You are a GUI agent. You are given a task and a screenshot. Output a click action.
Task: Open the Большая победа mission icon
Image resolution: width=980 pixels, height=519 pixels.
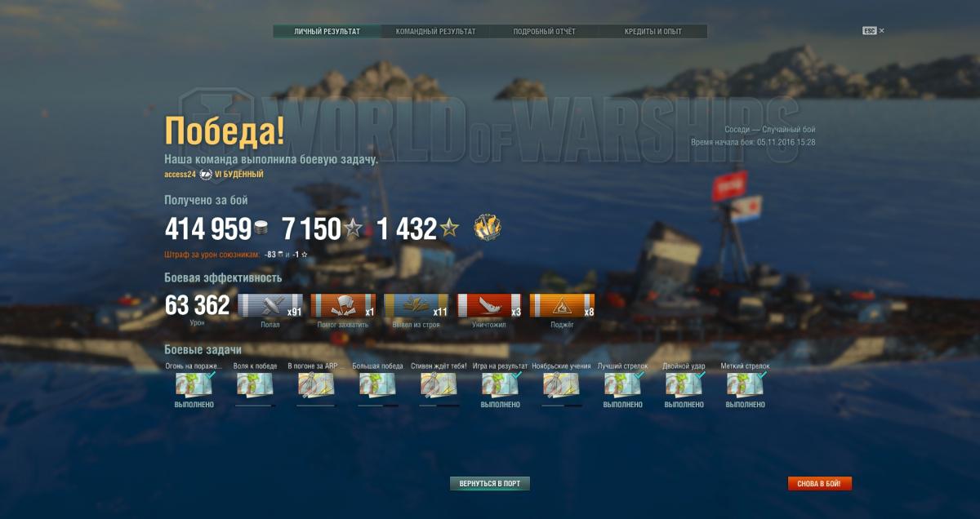(377, 384)
